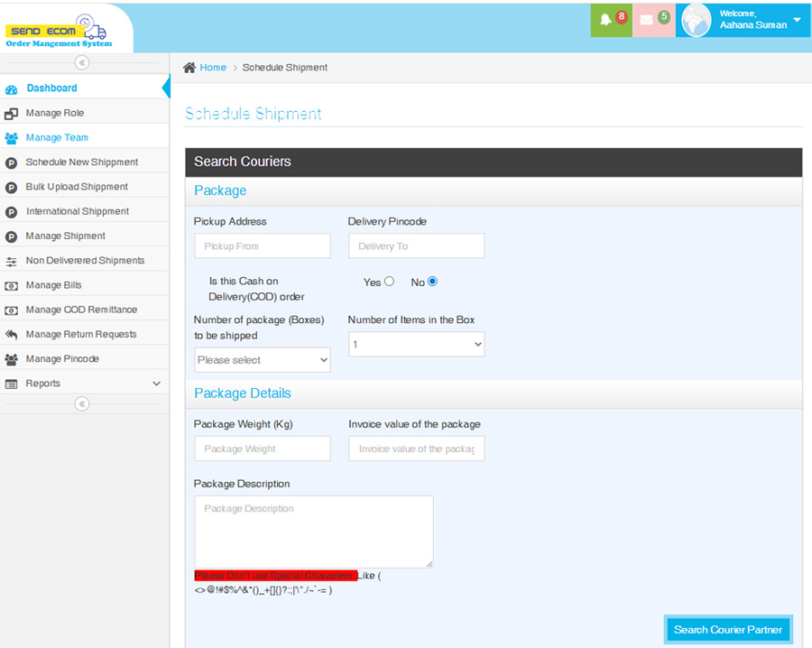Open Number of Items in Box dropdown

click(x=416, y=344)
